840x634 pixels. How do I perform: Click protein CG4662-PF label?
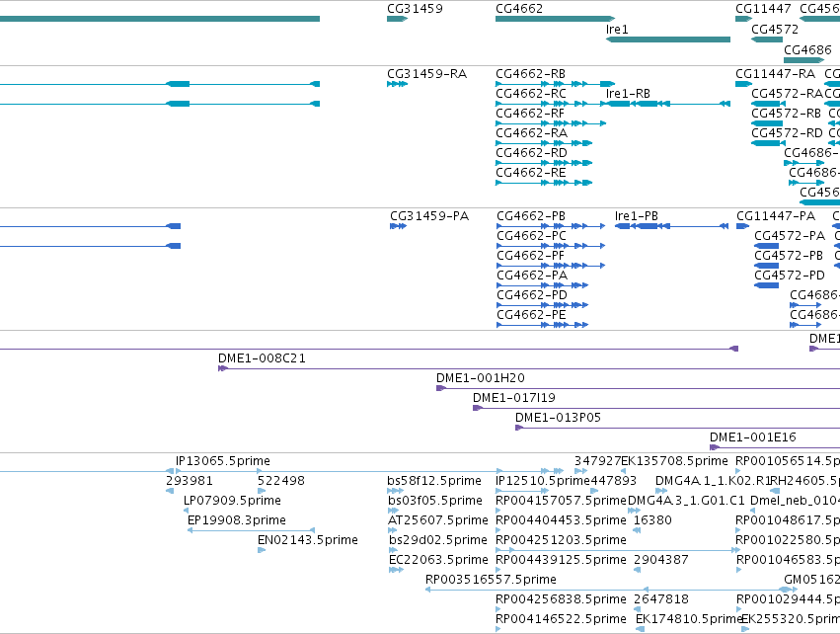pos(530,256)
